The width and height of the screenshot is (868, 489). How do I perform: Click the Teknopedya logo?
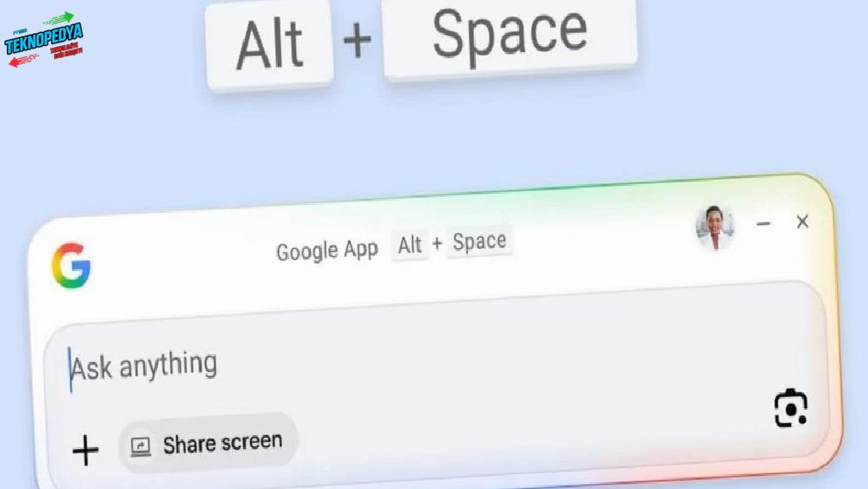tap(43, 40)
